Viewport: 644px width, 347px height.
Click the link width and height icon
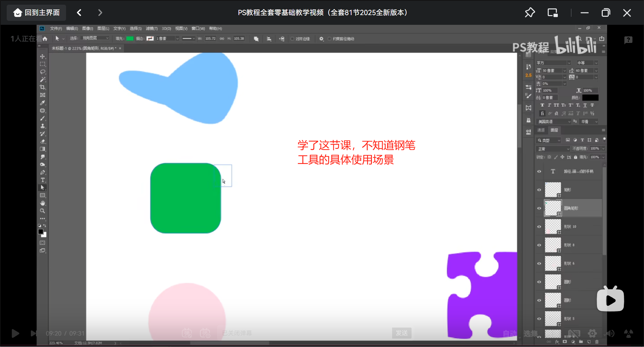click(222, 39)
